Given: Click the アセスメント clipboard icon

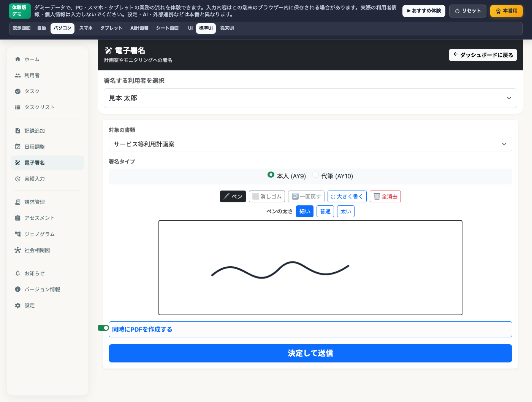Looking at the screenshot, I should click(17, 218).
